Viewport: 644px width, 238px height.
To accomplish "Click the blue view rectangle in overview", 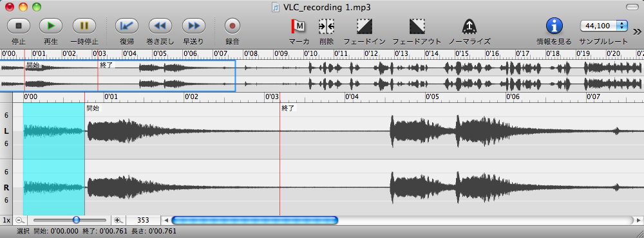I will pyautogui.click(x=117, y=76).
